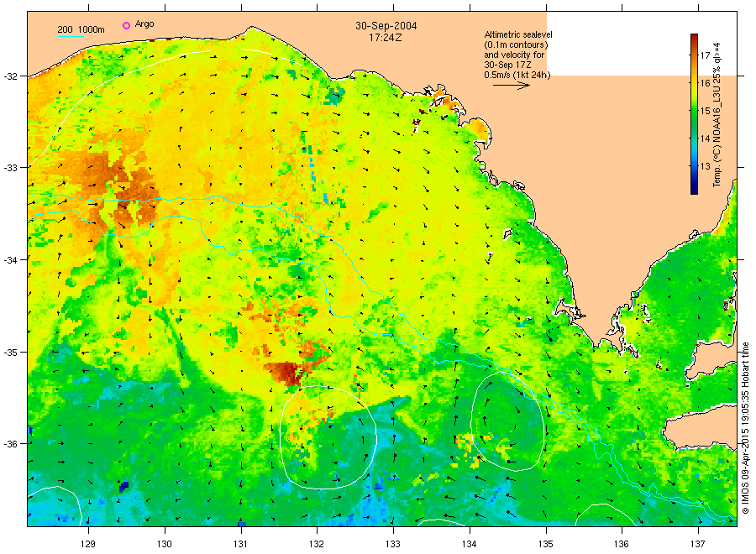Click the '17' tick on color bar
This screenshot has width=756, height=554.
click(705, 55)
